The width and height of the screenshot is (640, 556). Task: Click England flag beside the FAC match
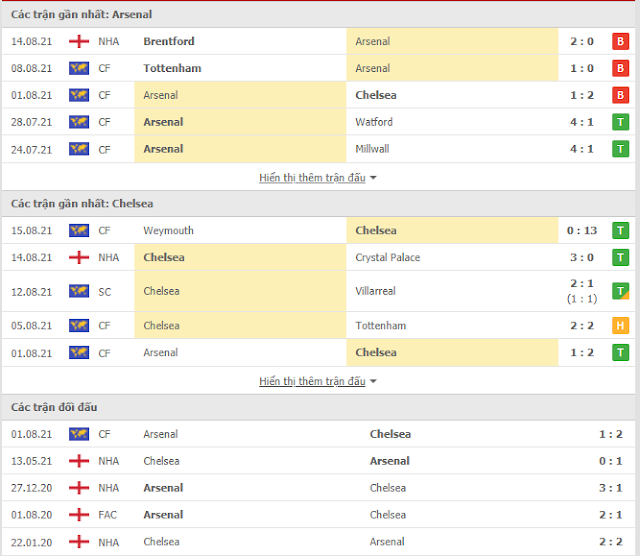pos(79,515)
